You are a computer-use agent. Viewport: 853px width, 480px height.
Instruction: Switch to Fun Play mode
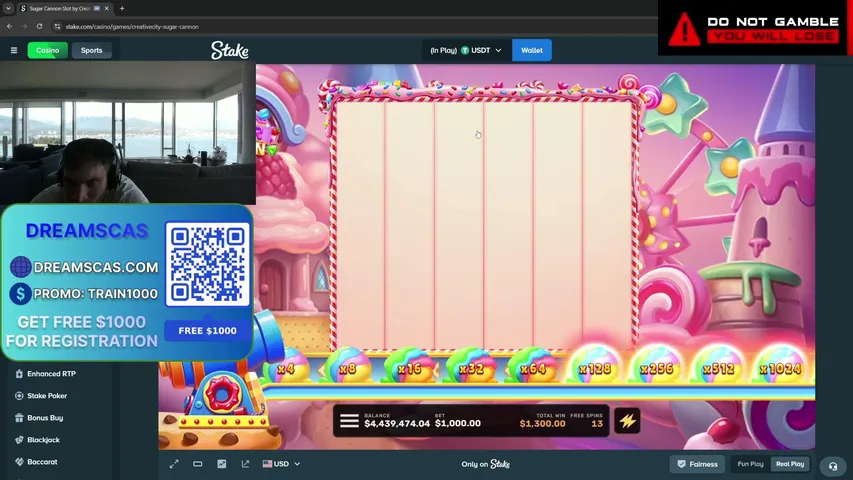click(x=750, y=464)
